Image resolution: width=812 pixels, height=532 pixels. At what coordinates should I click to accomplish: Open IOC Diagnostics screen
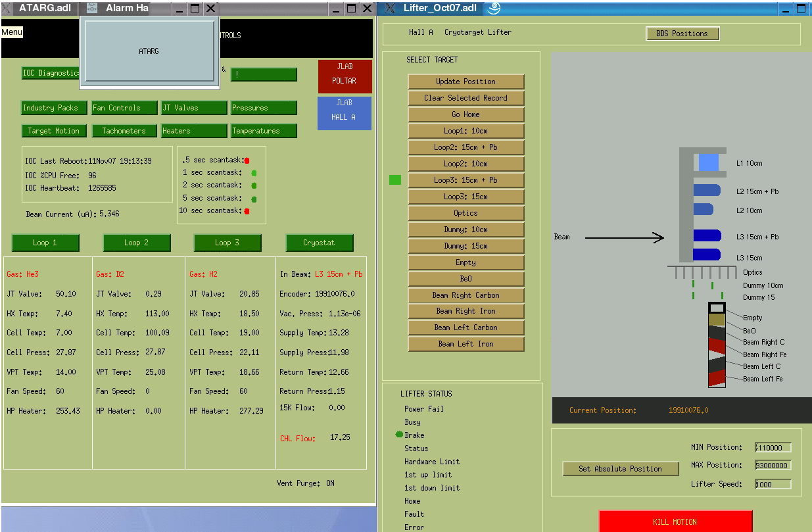pos(51,73)
